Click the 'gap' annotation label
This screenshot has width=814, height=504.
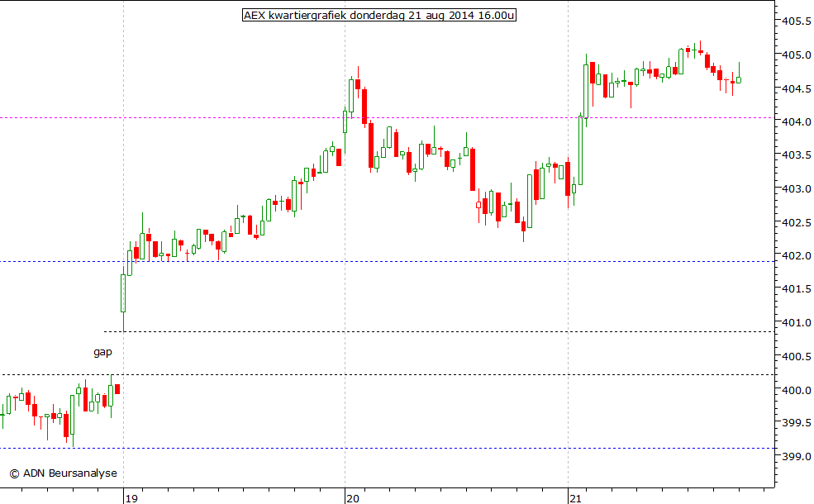coord(102,353)
